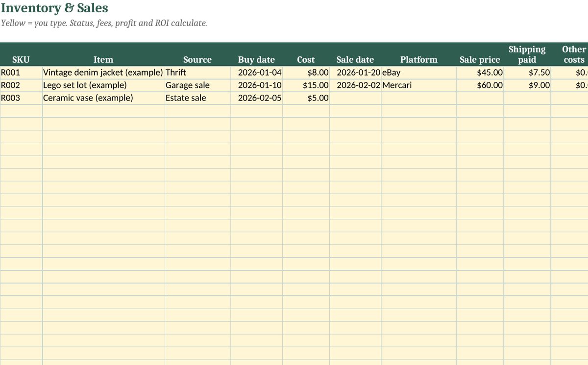Select cell with SKU R002
Viewport: 588px width, 365px height.
point(21,85)
